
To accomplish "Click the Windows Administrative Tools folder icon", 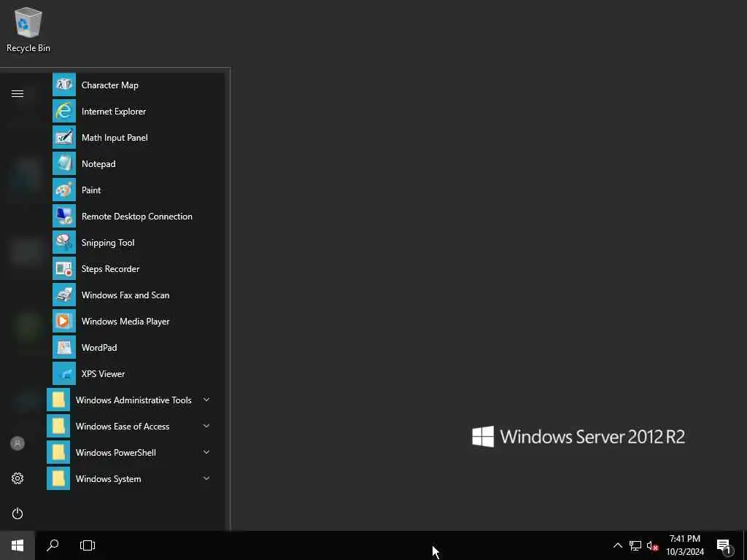I will (58, 400).
